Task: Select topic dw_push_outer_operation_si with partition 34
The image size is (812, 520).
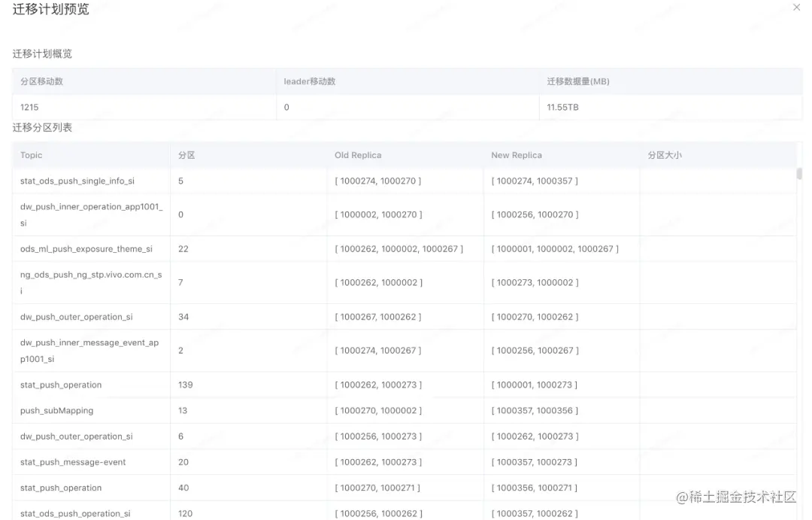Action: pyautogui.click(x=76, y=317)
